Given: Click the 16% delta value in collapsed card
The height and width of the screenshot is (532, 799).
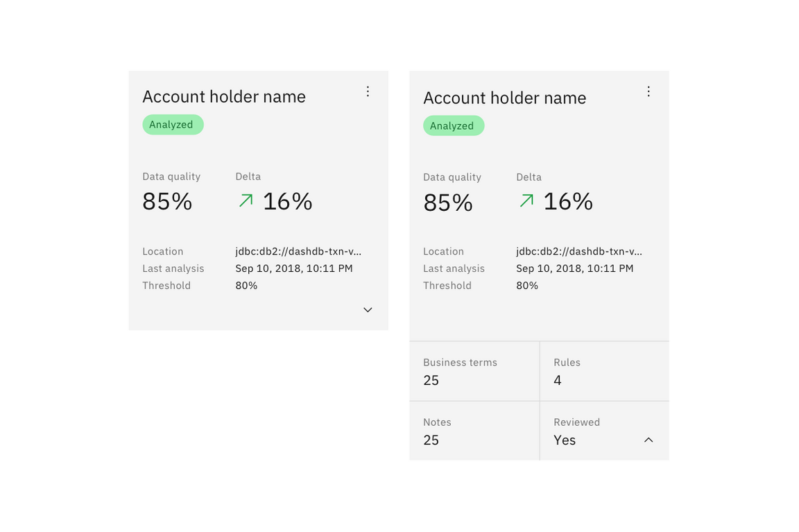Looking at the screenshot, I should tap(287, 201).
